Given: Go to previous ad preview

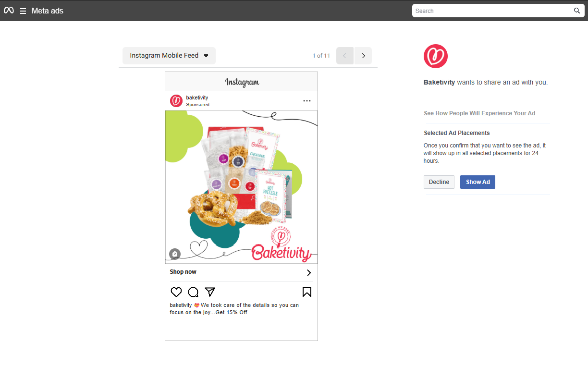Looking at the screenshot, I should (x=345, y=56).
